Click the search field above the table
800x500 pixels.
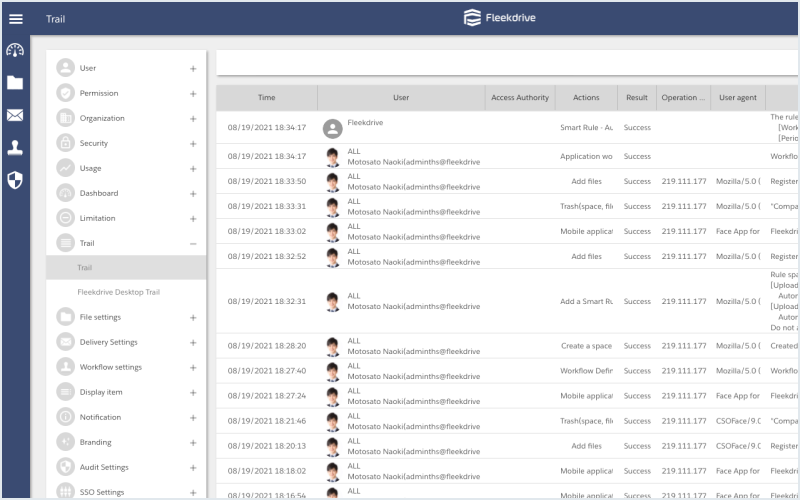(508, 63)
